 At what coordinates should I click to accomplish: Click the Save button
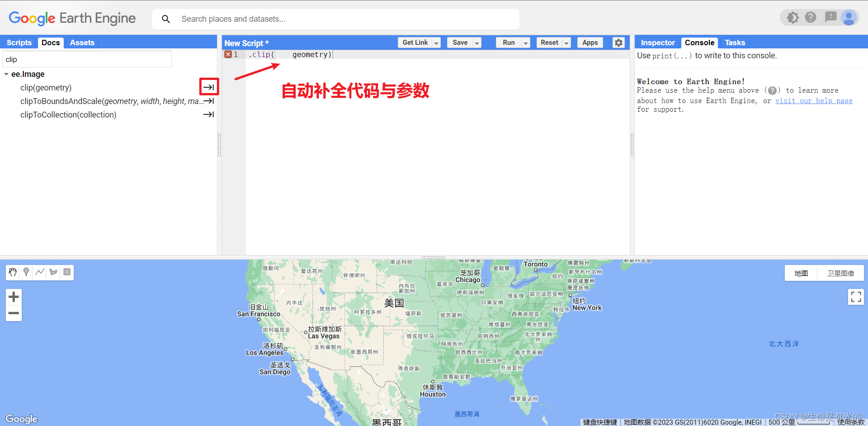coord(460,43)
